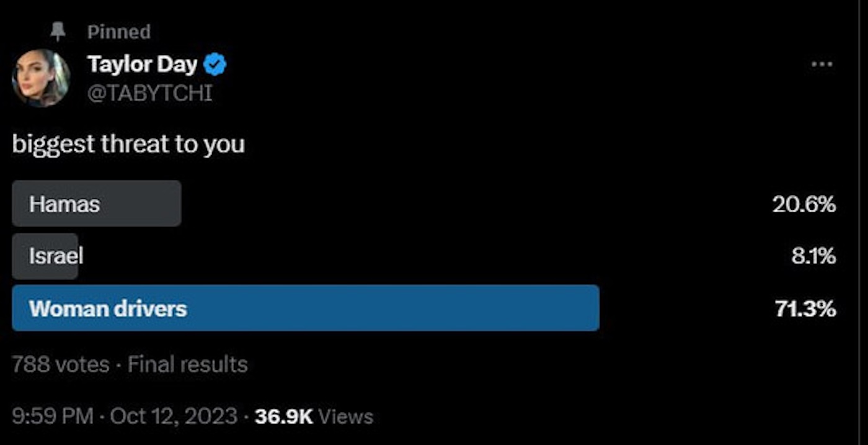The image size is (868, 445).
Task: Click the 788 votes count
Action: click(60, 364)
